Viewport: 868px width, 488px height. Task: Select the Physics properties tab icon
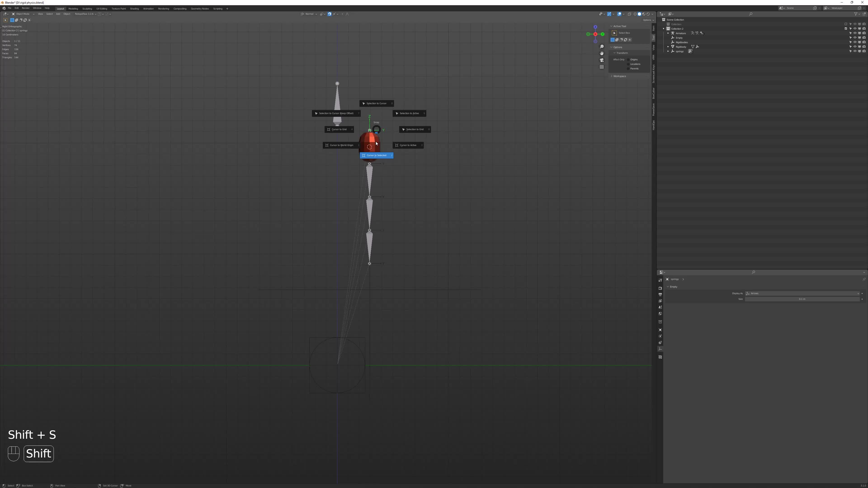[x=660, y=336]
